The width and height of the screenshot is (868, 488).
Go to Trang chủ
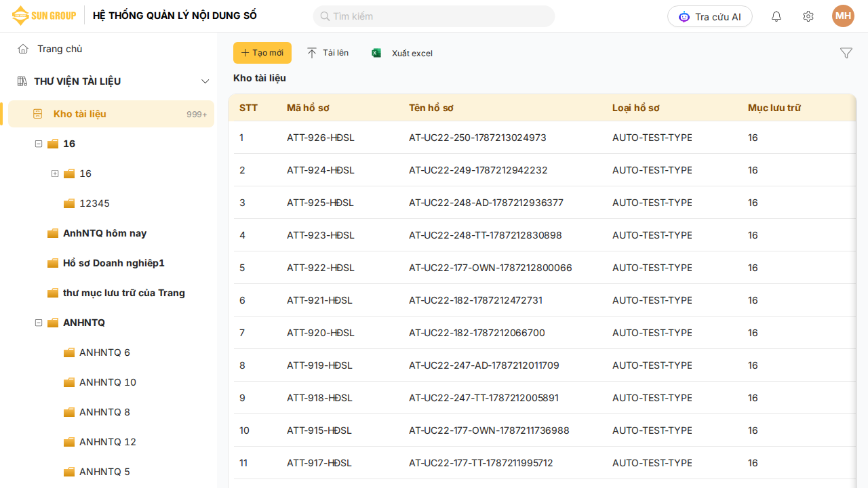(60, 49)
